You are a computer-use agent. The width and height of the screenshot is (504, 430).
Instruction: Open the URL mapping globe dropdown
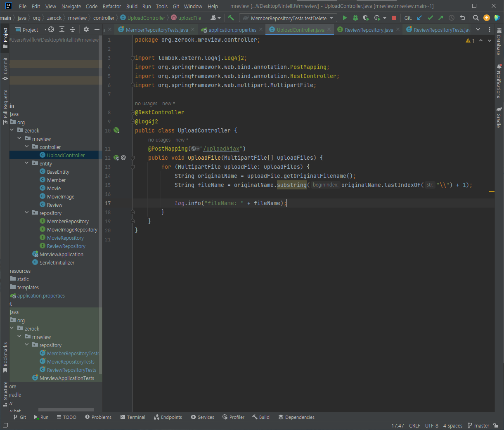(x=195, y=149)
